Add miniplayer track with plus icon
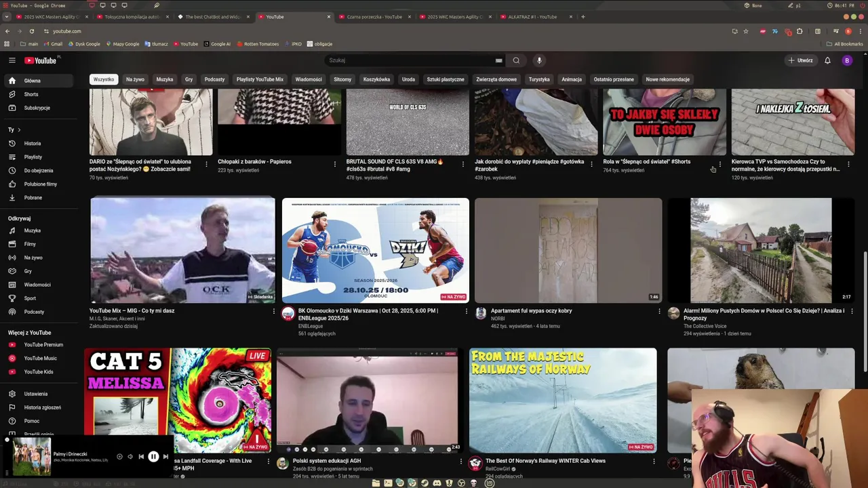 119,457
